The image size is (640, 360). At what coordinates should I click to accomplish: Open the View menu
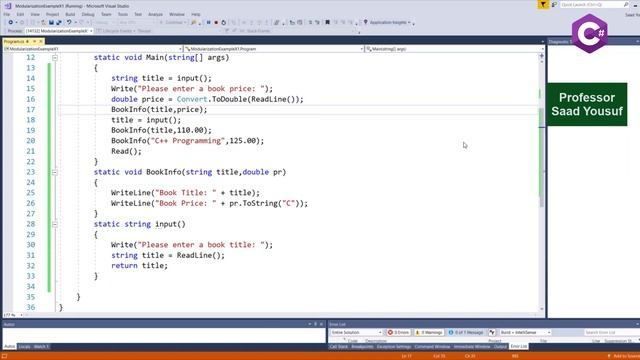pos(35,14)
